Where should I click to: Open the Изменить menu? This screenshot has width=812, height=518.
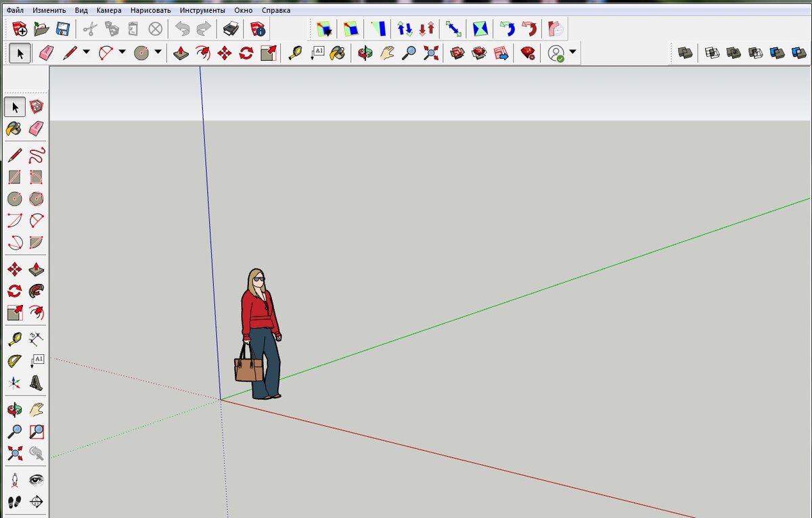[49, 10]
